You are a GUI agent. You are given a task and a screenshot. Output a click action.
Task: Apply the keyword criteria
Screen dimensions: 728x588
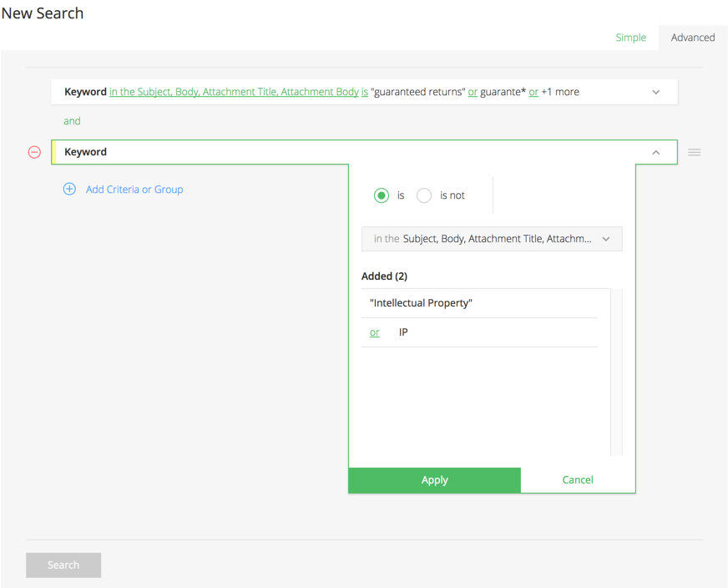tap(435, 479)
